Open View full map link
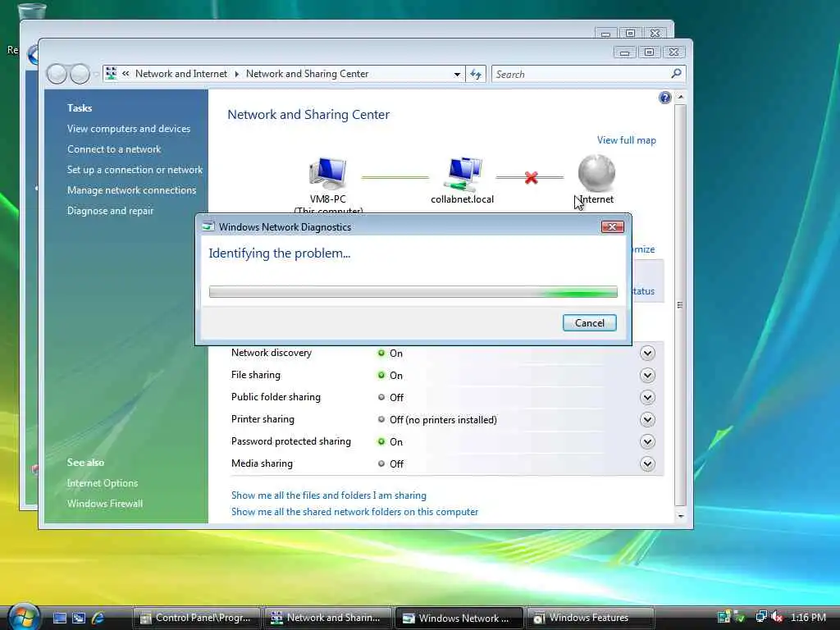 pos(626,139)
